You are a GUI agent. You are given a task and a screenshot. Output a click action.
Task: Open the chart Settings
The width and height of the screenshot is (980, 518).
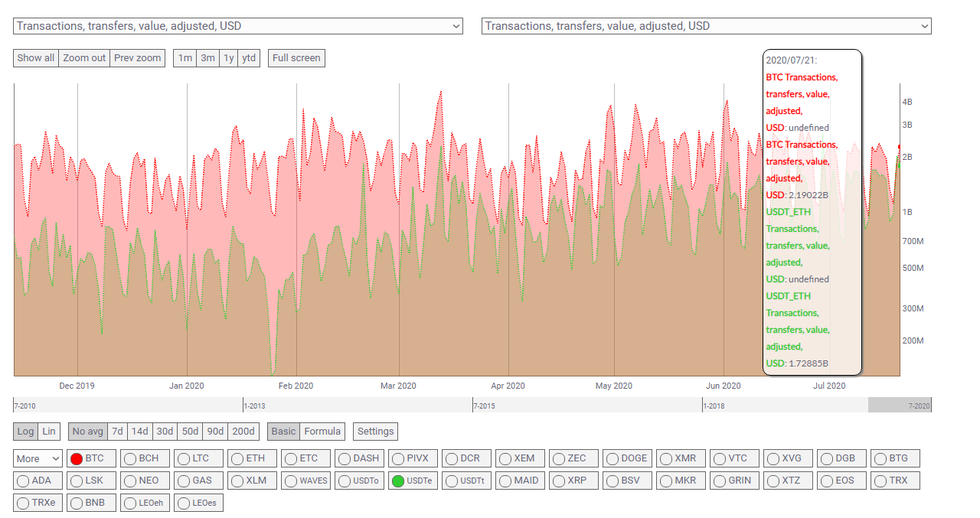point(375,432)
